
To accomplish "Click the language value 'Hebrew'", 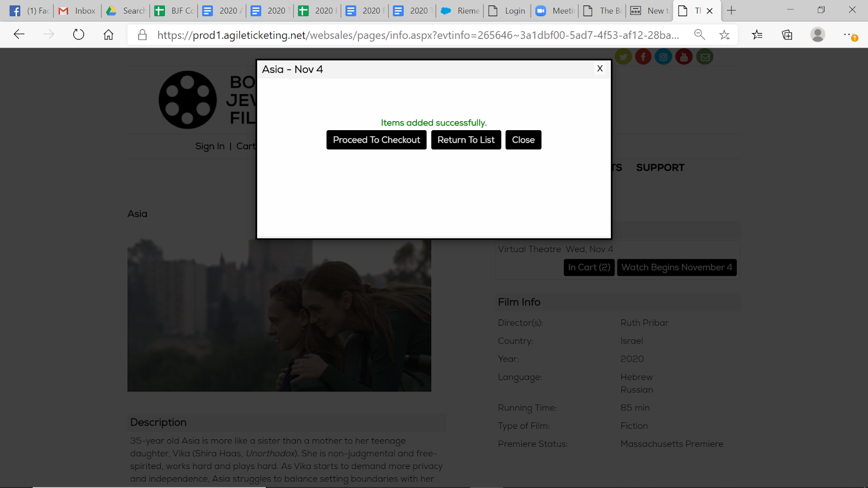I will (637, 377).
